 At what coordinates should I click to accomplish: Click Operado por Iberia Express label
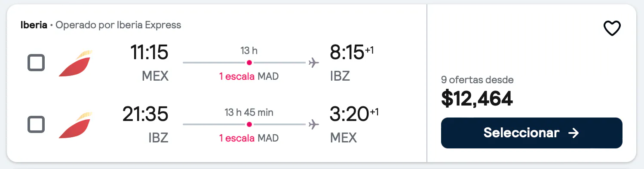click(118, 25)
